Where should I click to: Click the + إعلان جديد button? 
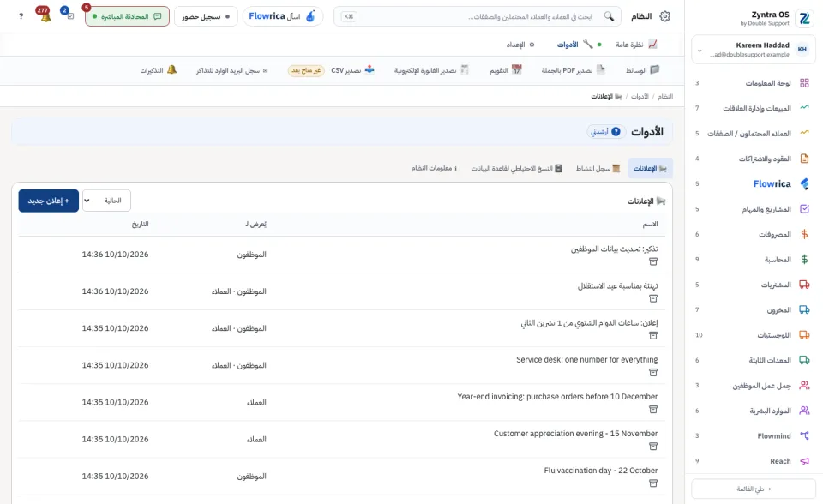coord(48,201)
